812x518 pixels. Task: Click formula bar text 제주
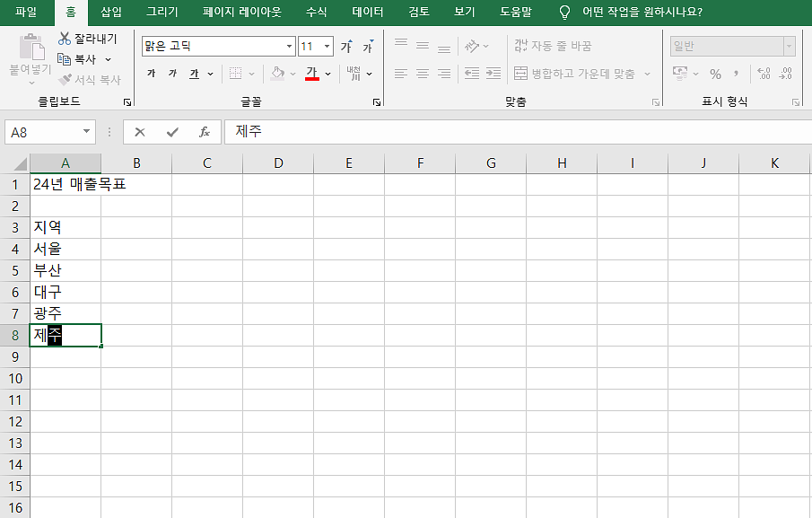point(249,132)
